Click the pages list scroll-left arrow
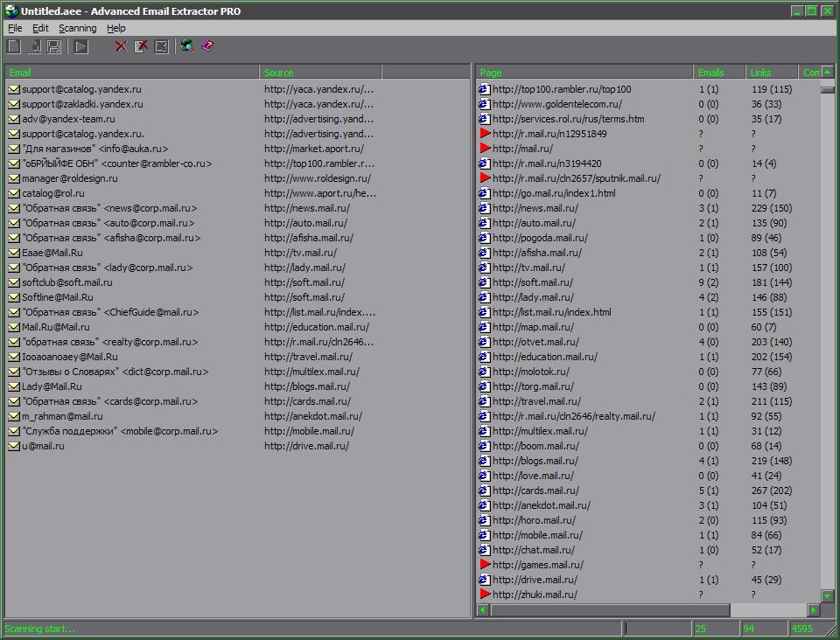Image resolution: width=840 pixels, height=640 pixels. [483, 610]
